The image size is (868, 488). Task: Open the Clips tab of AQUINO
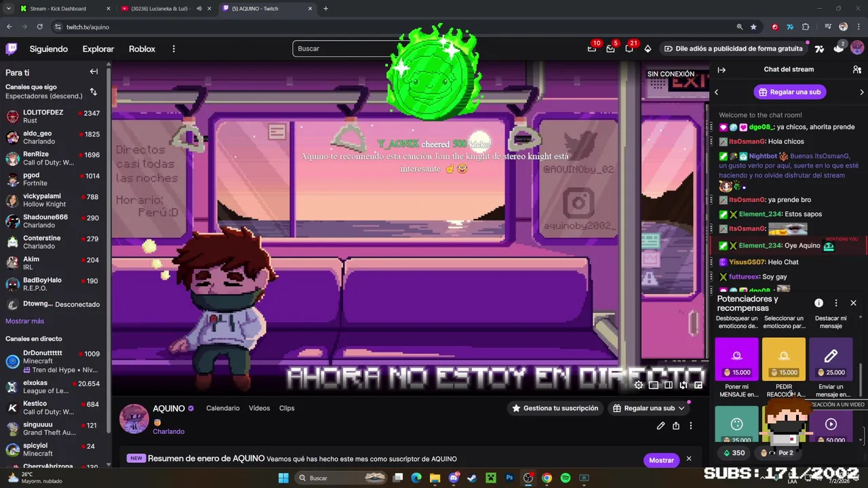[287, 408]
